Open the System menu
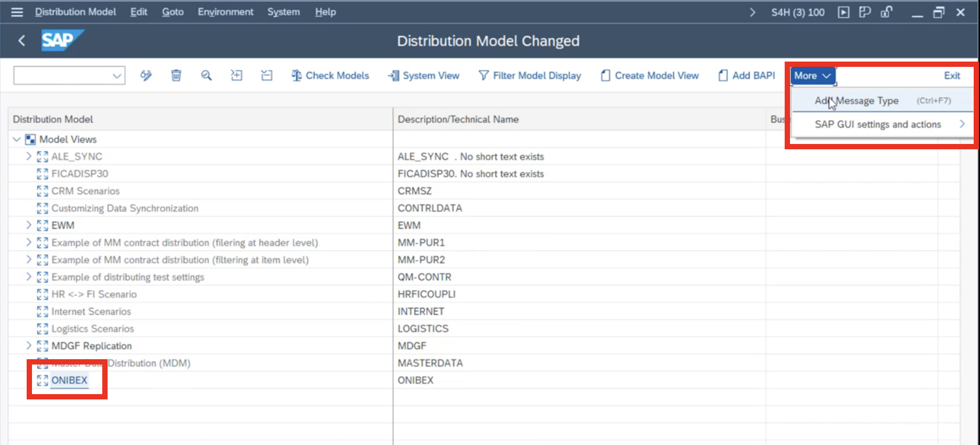The image size is (980, 445). 284,12
